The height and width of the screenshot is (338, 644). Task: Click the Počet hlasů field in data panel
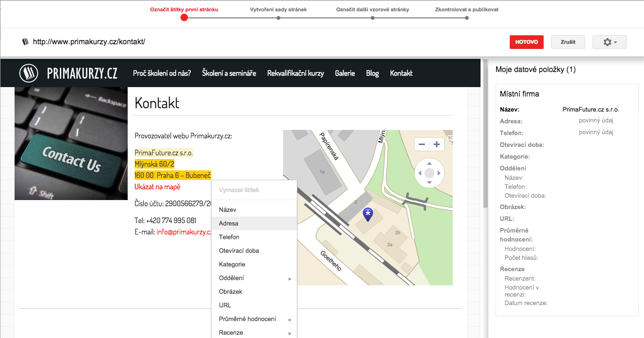coord(521,258)
